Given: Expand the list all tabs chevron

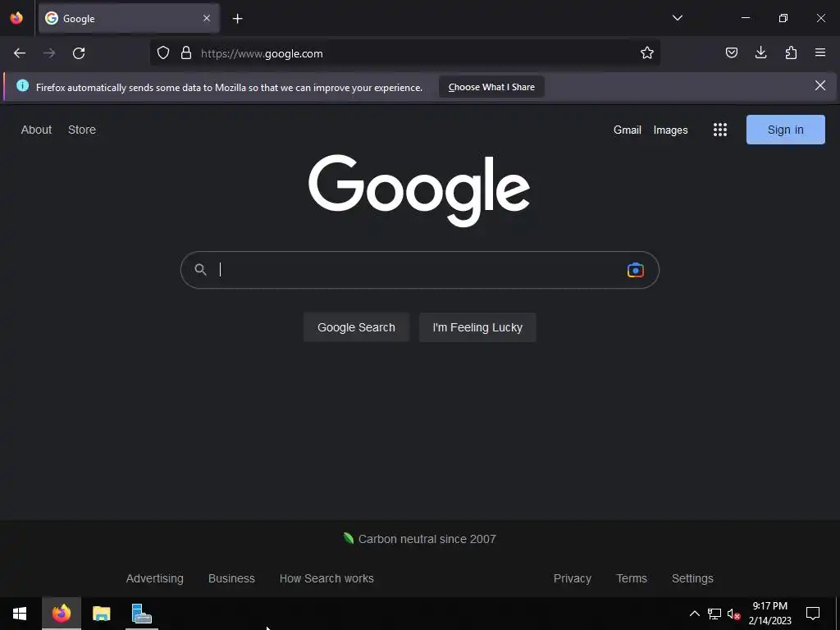Looking at the screenshot, I should [677, 18].
